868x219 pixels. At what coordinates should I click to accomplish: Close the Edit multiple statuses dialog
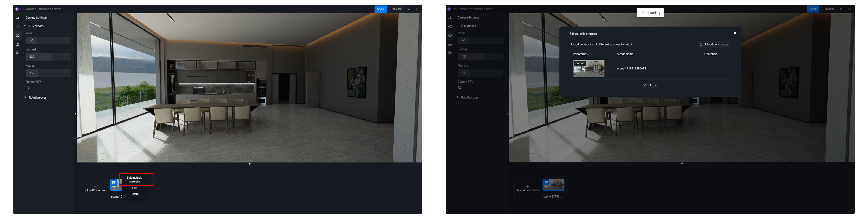(x=735, y=33)
